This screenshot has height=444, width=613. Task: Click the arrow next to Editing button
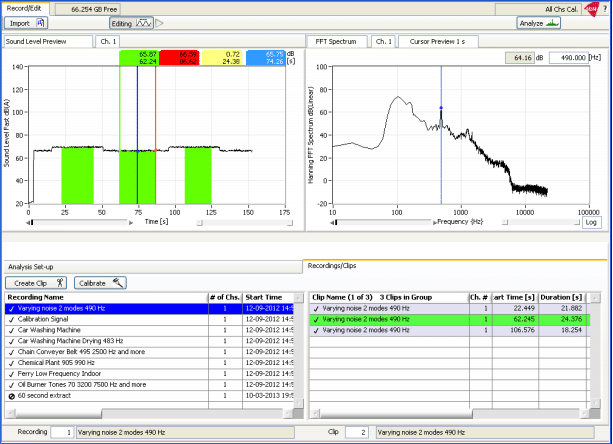click(x=160, y=22)
